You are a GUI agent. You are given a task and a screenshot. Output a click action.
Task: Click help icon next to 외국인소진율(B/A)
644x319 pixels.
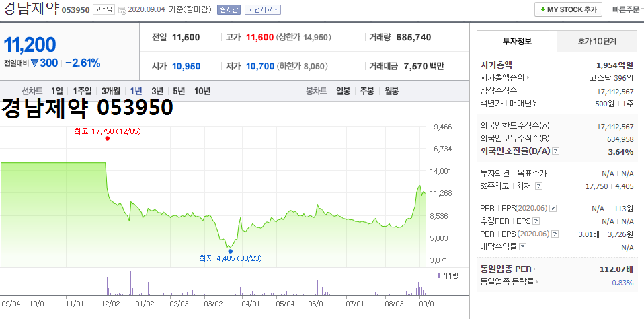(556, 151)
